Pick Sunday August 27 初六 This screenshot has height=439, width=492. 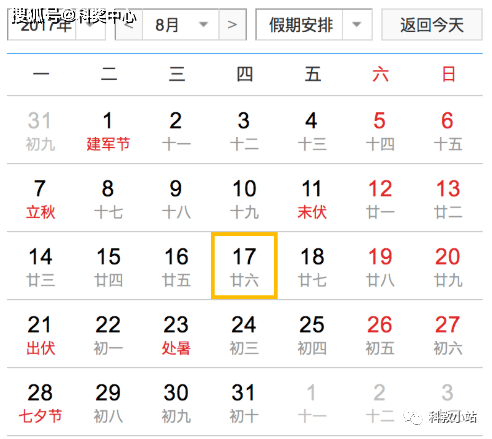coord(448,334)
